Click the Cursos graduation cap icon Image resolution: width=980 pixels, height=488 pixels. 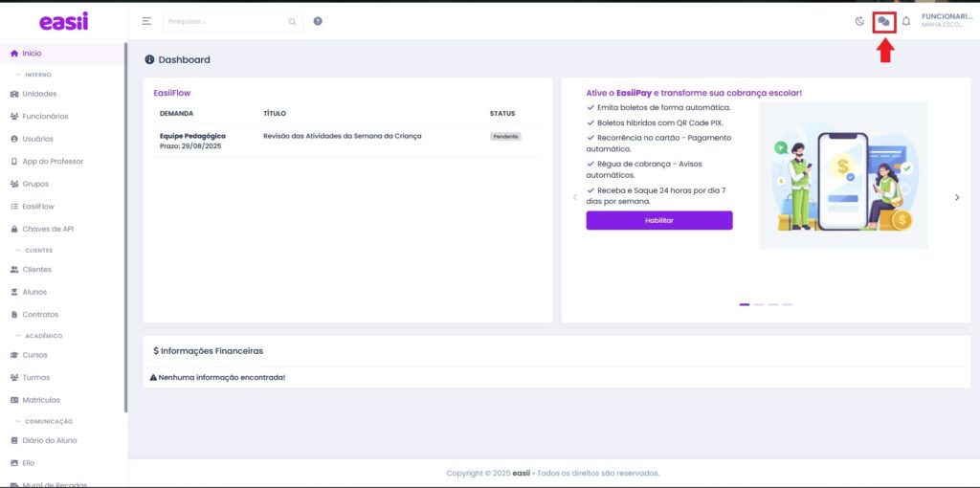point(14,355)
